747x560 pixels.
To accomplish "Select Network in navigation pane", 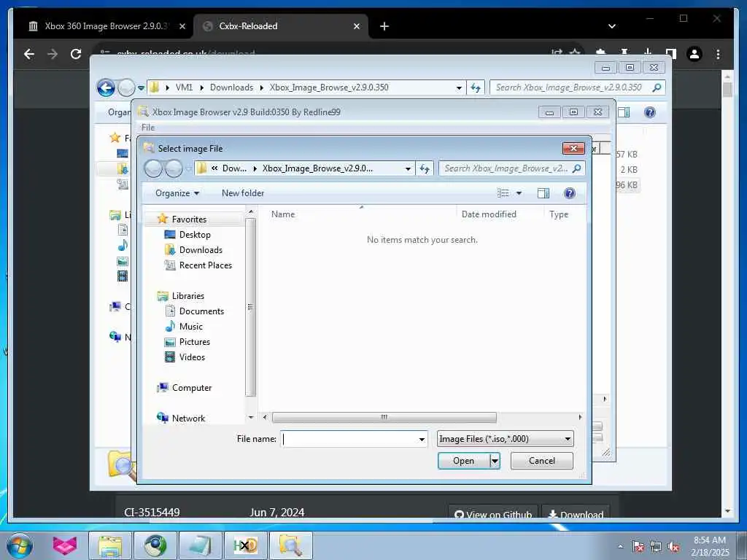I will pos(188,418).
